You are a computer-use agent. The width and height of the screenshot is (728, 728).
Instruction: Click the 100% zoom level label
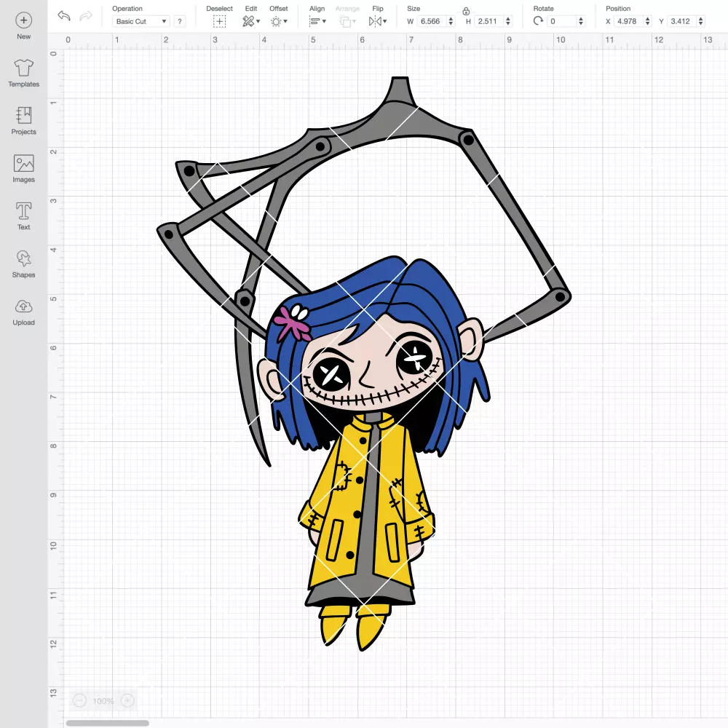[x=103, y=701]
